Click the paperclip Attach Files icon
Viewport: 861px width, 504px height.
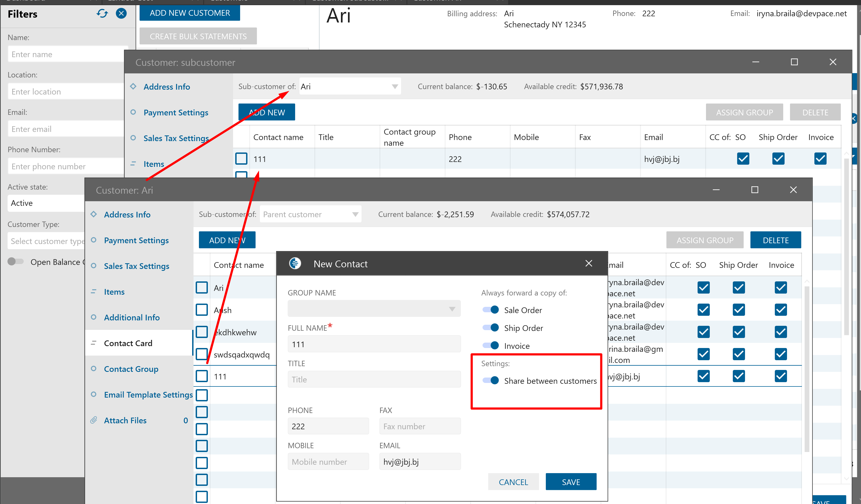pos(93,420)
